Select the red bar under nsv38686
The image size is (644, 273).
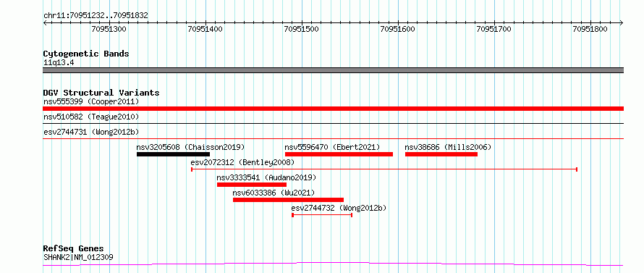point(441,154)
